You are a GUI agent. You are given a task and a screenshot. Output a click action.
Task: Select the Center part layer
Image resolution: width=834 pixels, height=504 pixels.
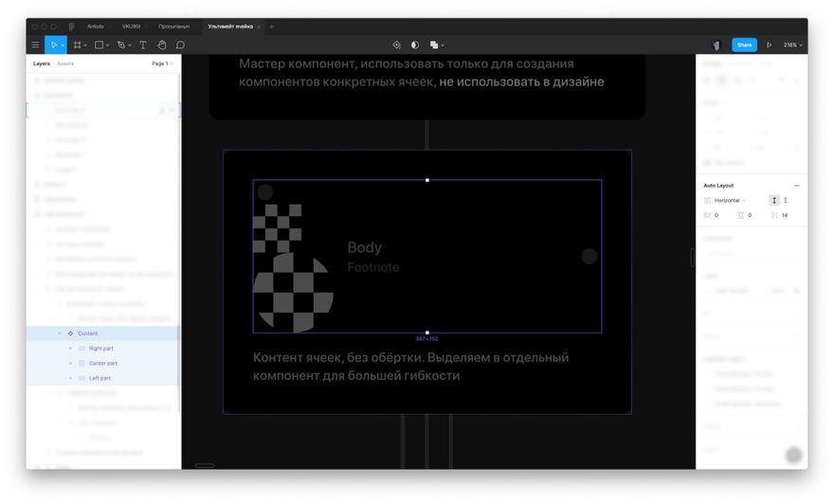(x=103, y=363)
